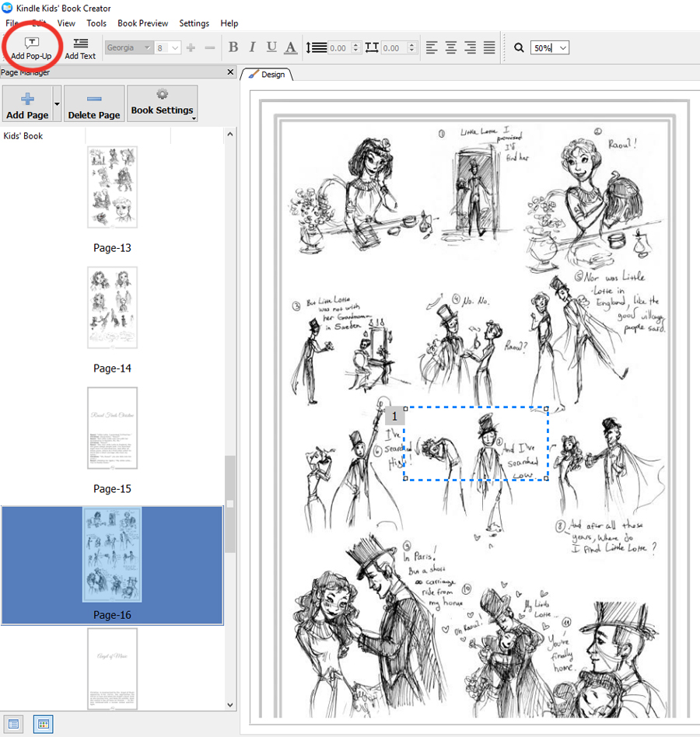This screenshot has width=700, height=737.
Task: Select the Page-16 thumbnail
Action: (x=112, y=554)
